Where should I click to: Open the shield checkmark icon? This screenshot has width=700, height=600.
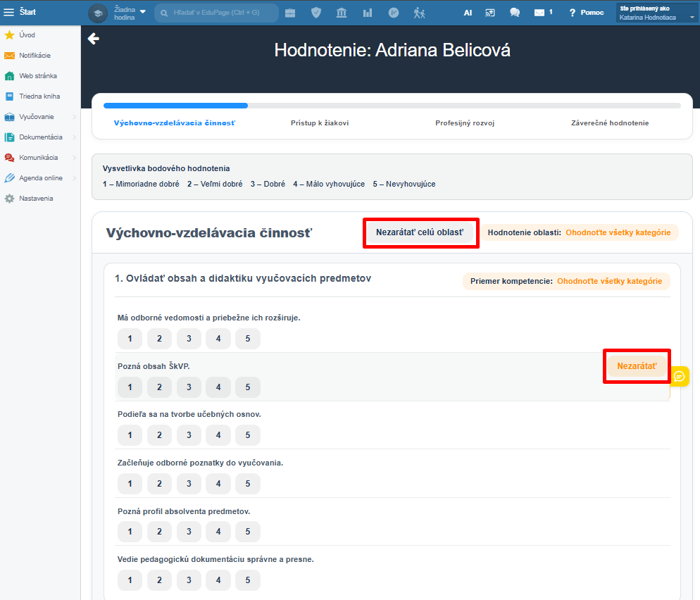pyautogui.click(x=316, y=13)
